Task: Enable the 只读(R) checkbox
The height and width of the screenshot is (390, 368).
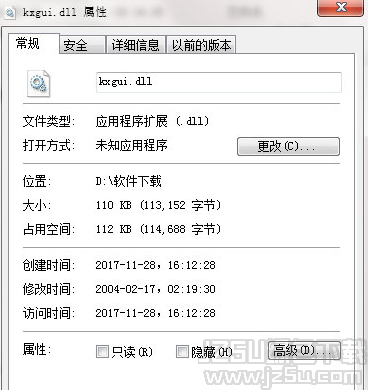Action: coord(102,351)
